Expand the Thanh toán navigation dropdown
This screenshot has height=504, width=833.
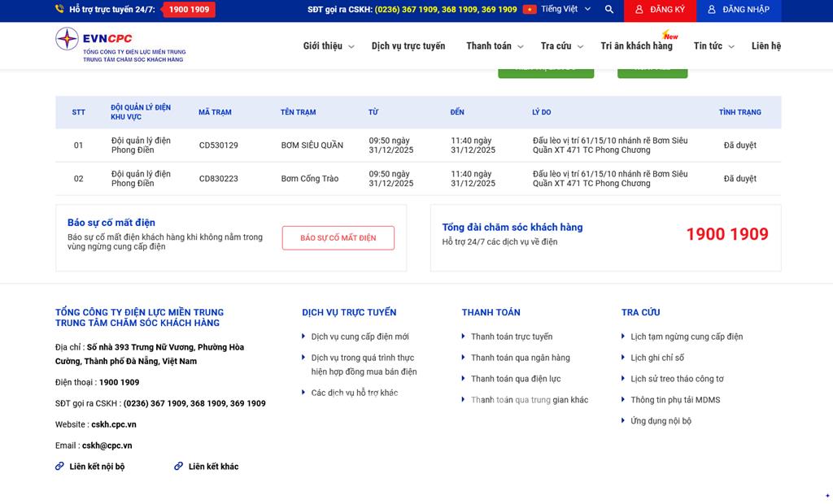click(494, 46)
